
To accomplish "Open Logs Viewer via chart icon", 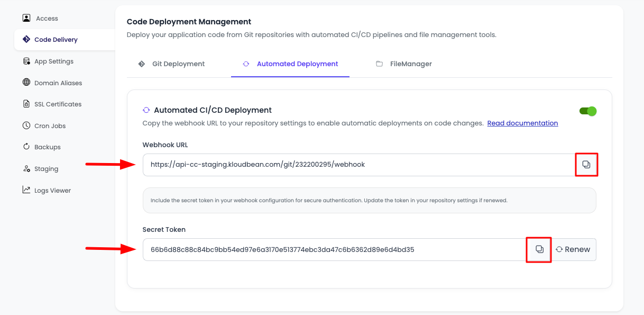I will (x=27, y=190).
